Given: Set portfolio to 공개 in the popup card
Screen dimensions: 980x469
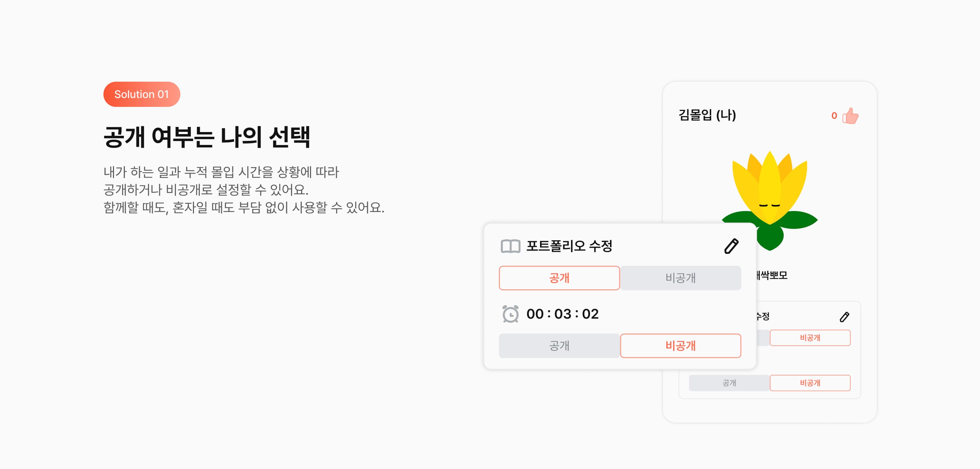Looking at the screenshot, I should 559,278.
